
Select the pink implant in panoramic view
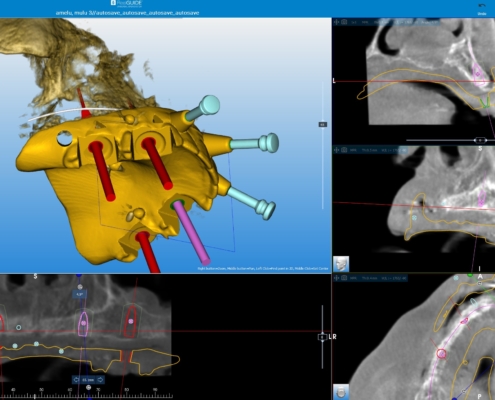[x=83, y=324]
